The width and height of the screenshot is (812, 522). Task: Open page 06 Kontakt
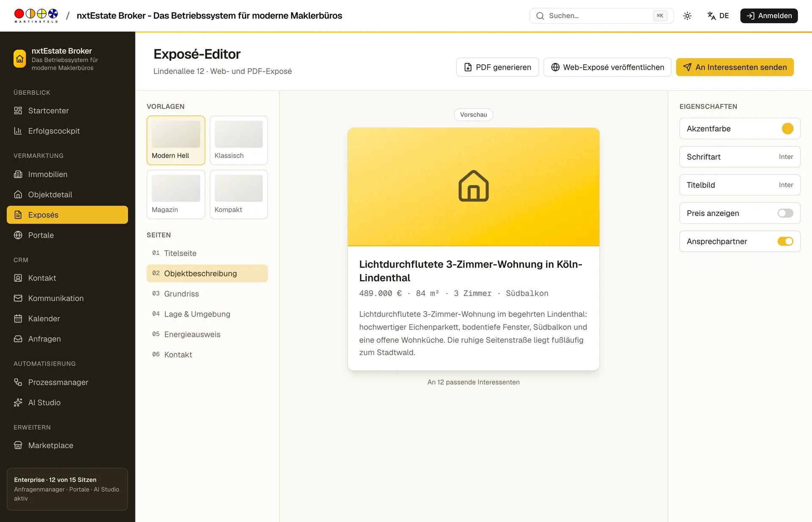[x=207, y=355]
